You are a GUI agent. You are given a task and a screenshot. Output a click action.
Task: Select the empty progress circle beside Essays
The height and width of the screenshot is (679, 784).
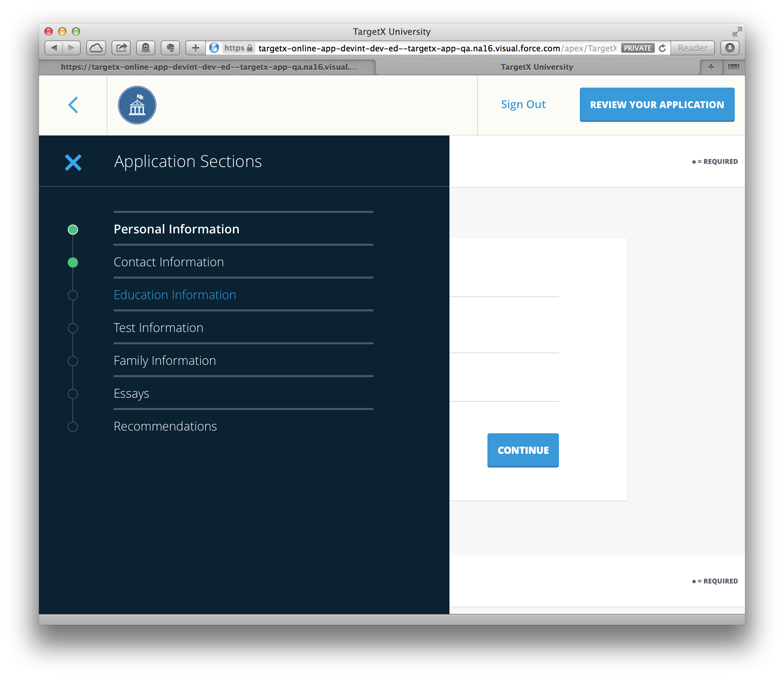point(73,393)
